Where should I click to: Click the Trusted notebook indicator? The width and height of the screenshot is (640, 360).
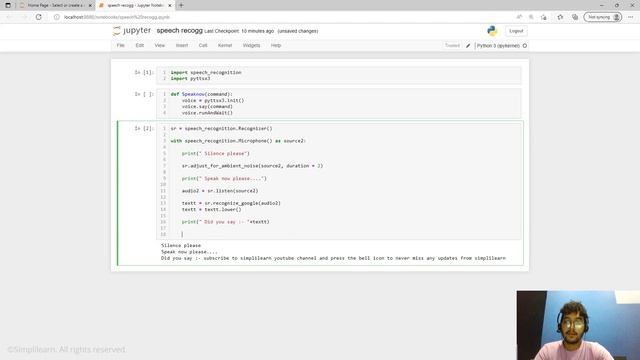tap(452, 46)
